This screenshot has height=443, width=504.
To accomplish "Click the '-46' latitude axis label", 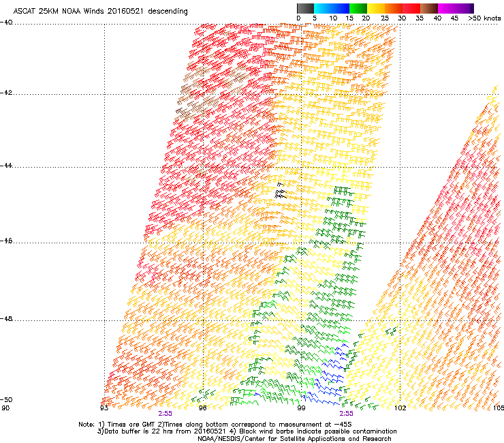I will [6, 241].
